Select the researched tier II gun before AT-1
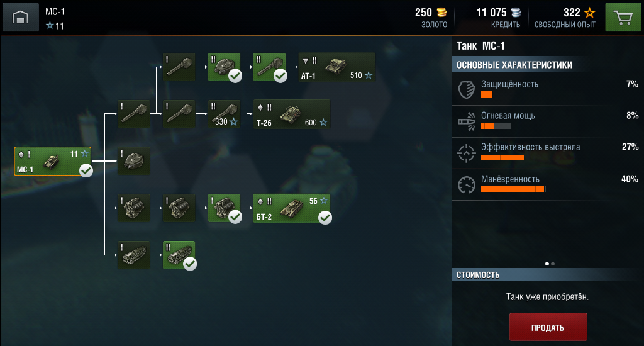Viewport: 644px width, 346px height. pos(269,67)
